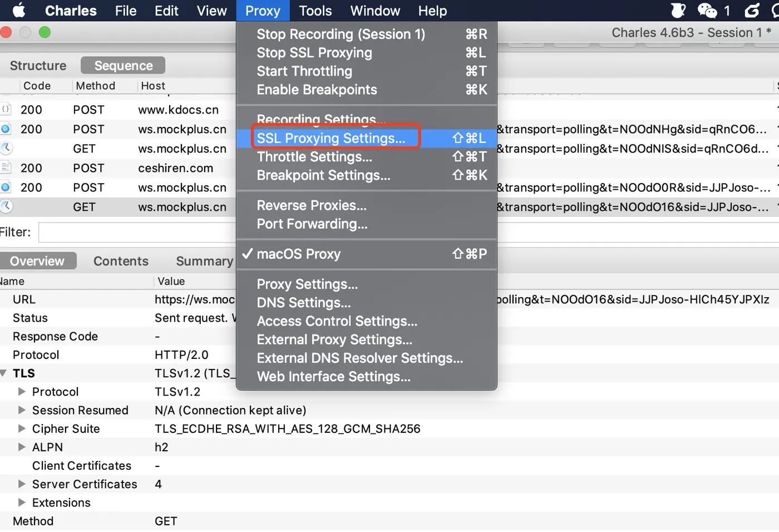Choose Stop Recording (Session 1)
Screen dimensions: 779x532
click(366, 35)
